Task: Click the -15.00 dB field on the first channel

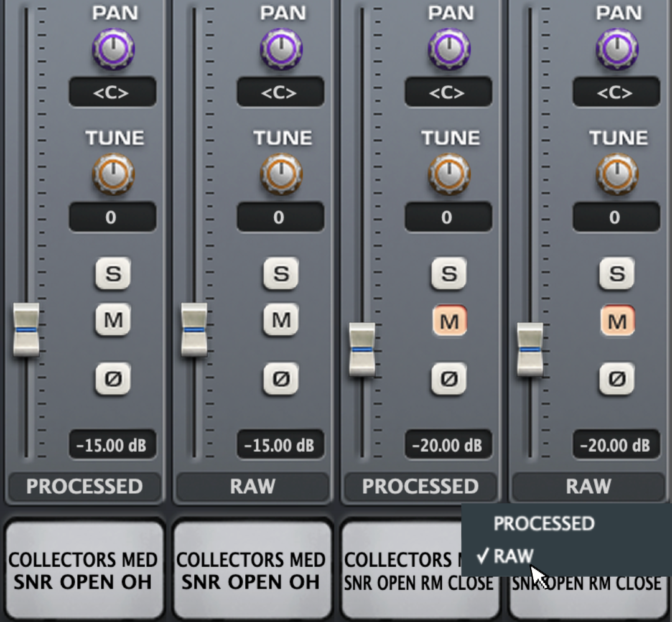Action: point(112,445)
